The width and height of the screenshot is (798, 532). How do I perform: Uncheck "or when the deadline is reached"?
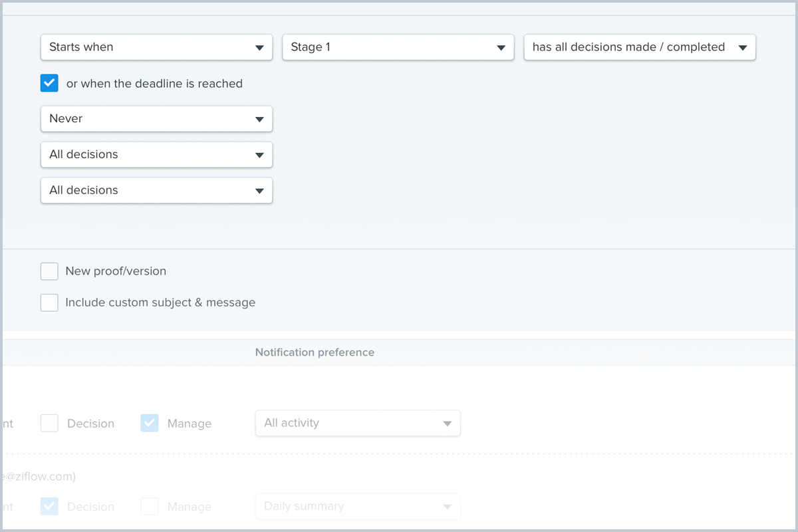click(x=49, y=83)
